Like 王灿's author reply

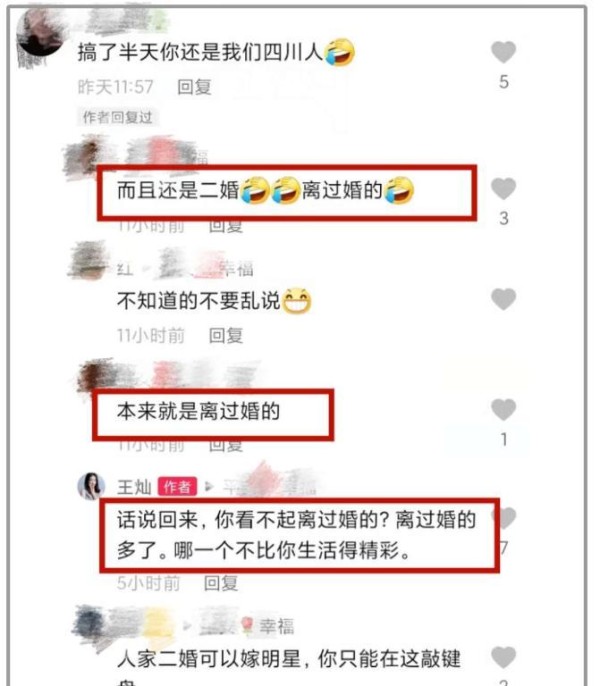point(506,518)
